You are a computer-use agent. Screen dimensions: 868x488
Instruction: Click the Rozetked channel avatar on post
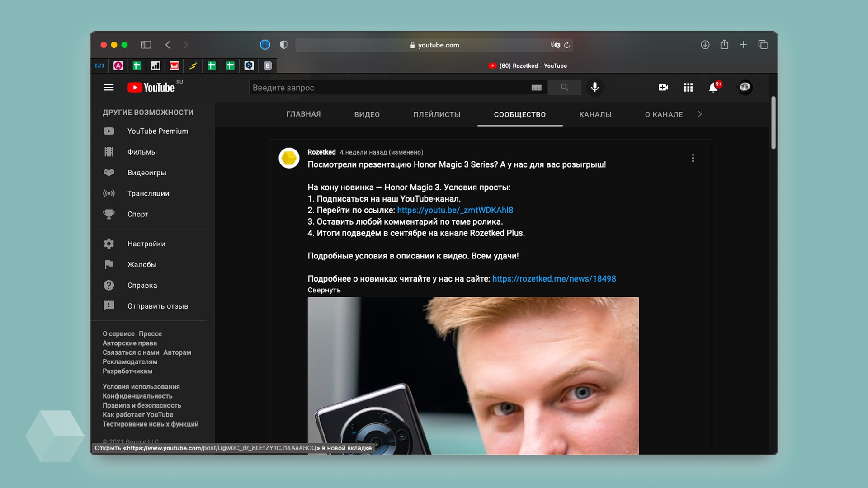289,158
